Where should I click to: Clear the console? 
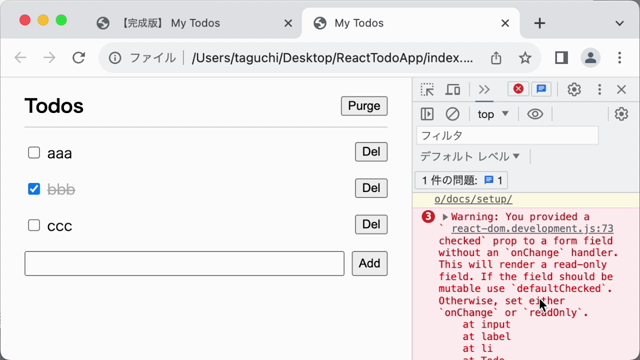click(x=452, y=114)
